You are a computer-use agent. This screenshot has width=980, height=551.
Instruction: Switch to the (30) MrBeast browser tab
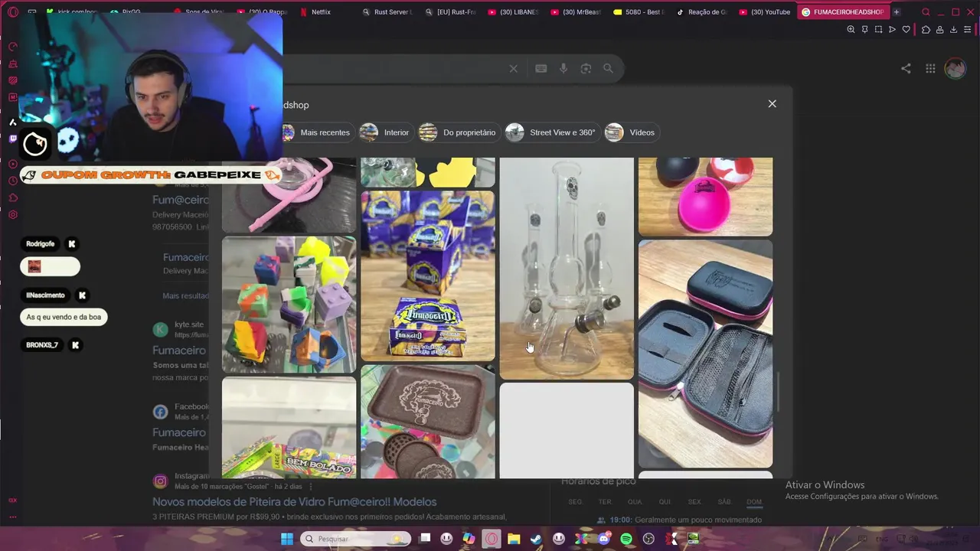576,12
